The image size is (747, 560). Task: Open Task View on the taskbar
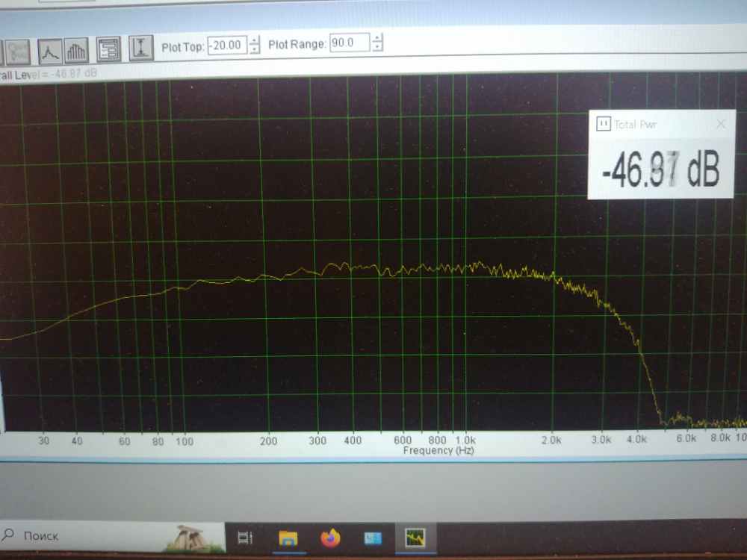(244, 537)
